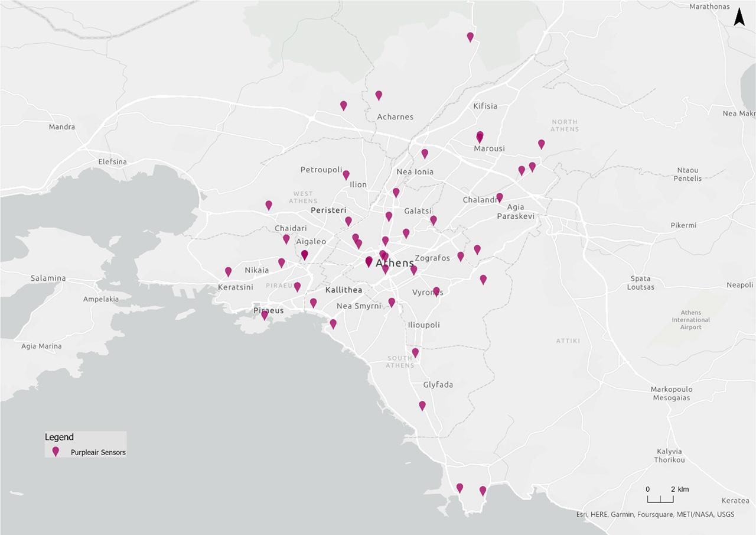756x535 pixels.
Task: Select the sensor marker left of Chaidari
Action: pyautogui.click(x=269, y=205)
